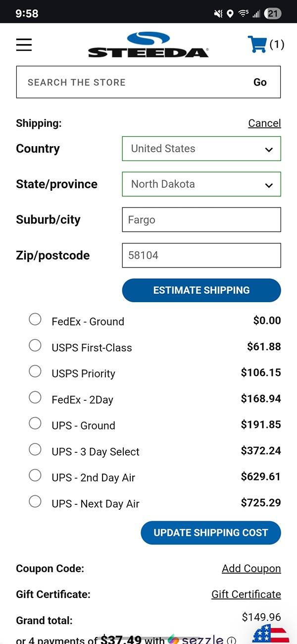Tap the US flag badge
This screenshot has width=297, height=644.
(x=271, y=634)
